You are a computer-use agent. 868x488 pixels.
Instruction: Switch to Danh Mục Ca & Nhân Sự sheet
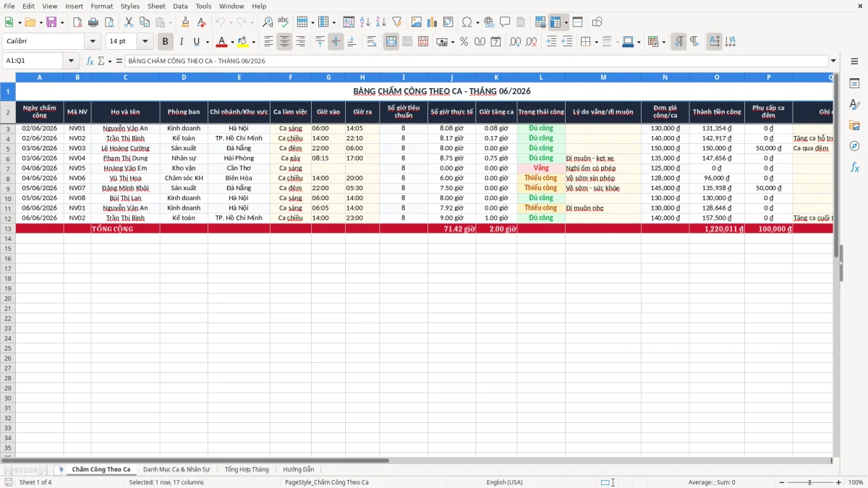point(176,469)
